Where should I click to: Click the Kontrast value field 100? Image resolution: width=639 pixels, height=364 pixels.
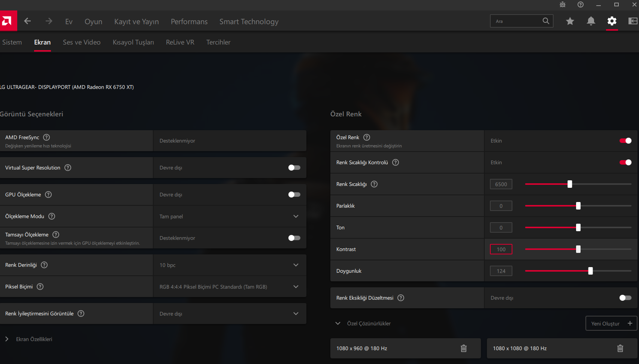point(501,249)
